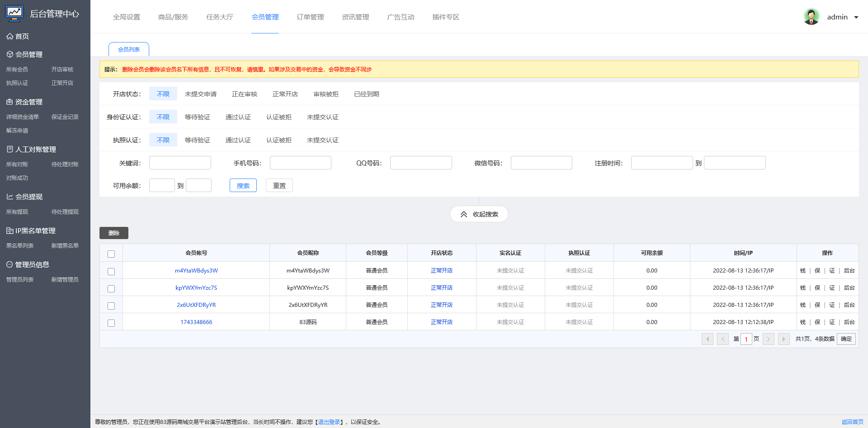Open the 任务大厅 top menu

[220, 17]
